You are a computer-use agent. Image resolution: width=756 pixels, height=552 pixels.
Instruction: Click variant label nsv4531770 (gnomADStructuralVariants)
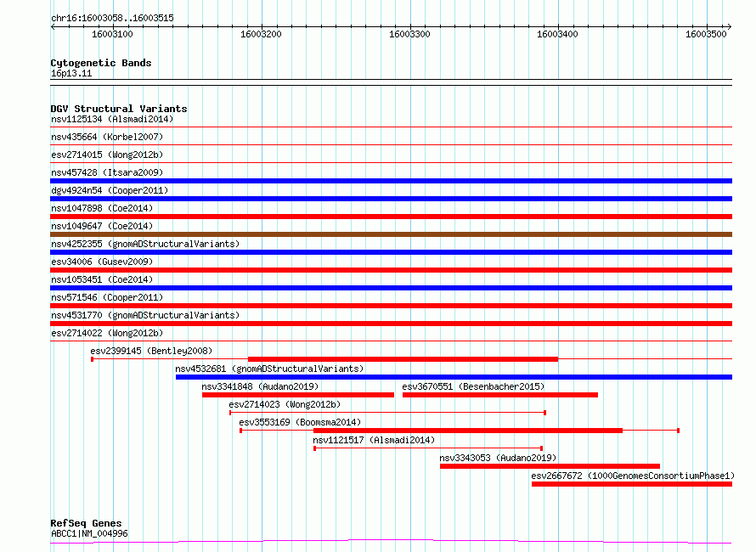point(145,315)
